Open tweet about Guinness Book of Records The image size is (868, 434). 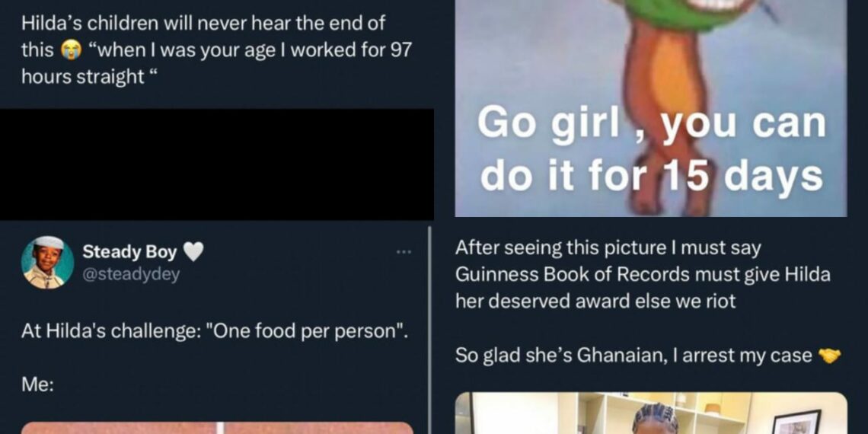tap(643, 275)
